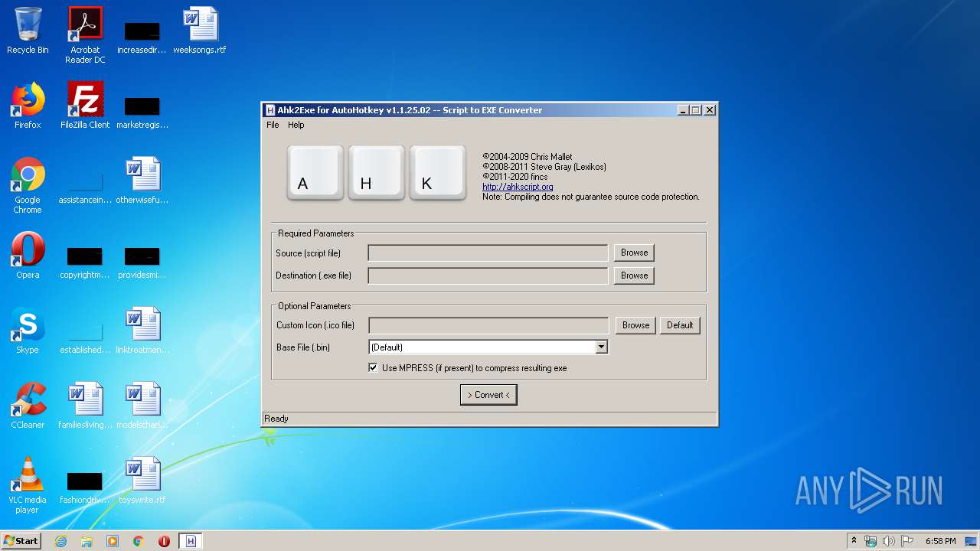
Task: Select the FileZilla Client shortcut
Action: (x=85, y=106)
